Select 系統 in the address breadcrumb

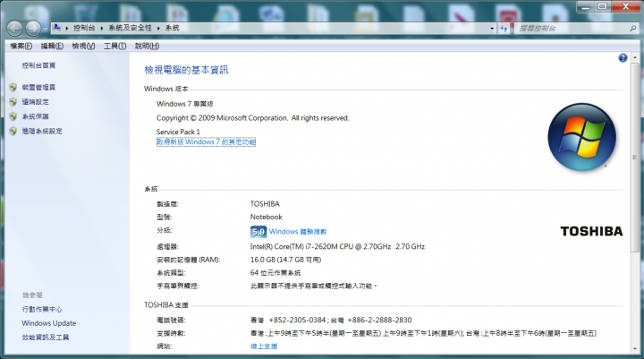coord(172,28)
